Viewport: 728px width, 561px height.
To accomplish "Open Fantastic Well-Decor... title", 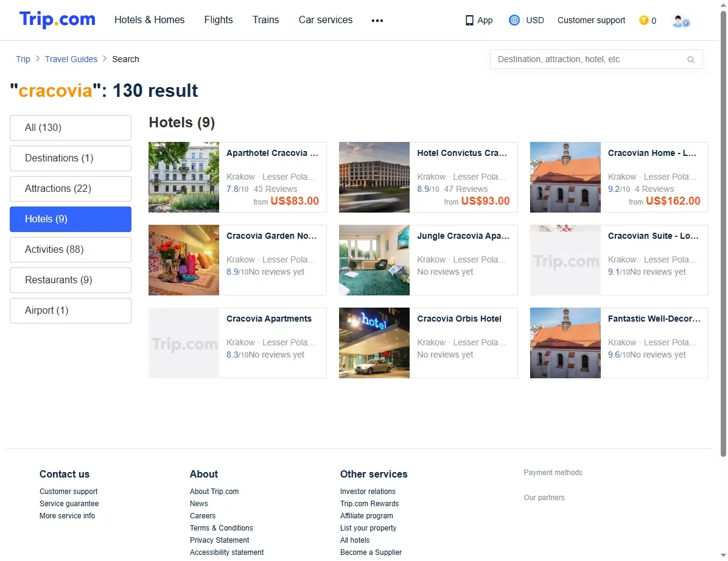I will click(654, 319).
